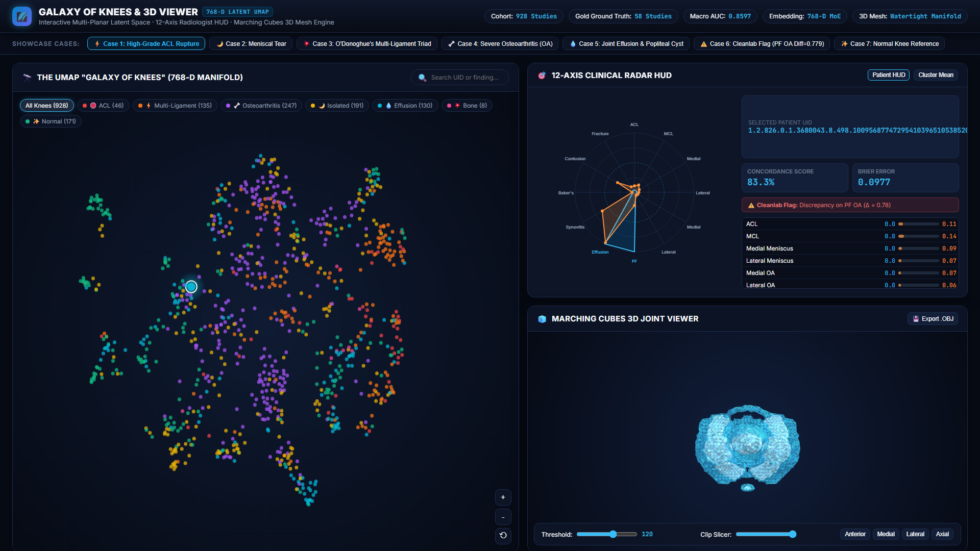Click the cube icon beside 3D Joint Viewer

click(542, 319)
